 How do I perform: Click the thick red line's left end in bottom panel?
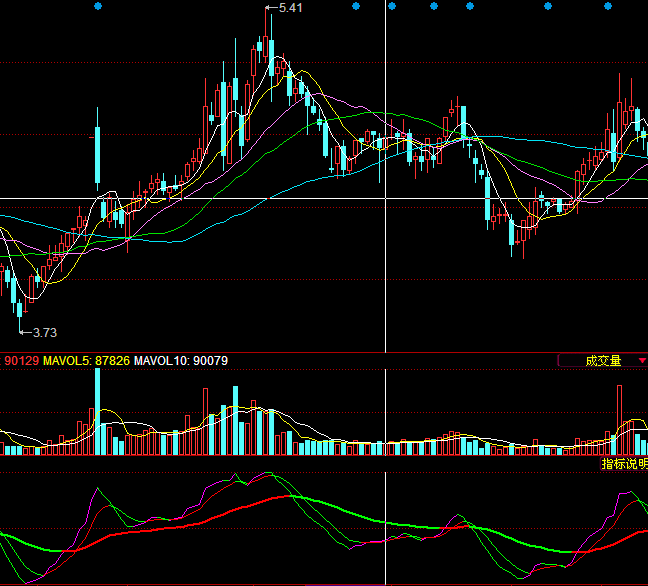tap(82, 548)
